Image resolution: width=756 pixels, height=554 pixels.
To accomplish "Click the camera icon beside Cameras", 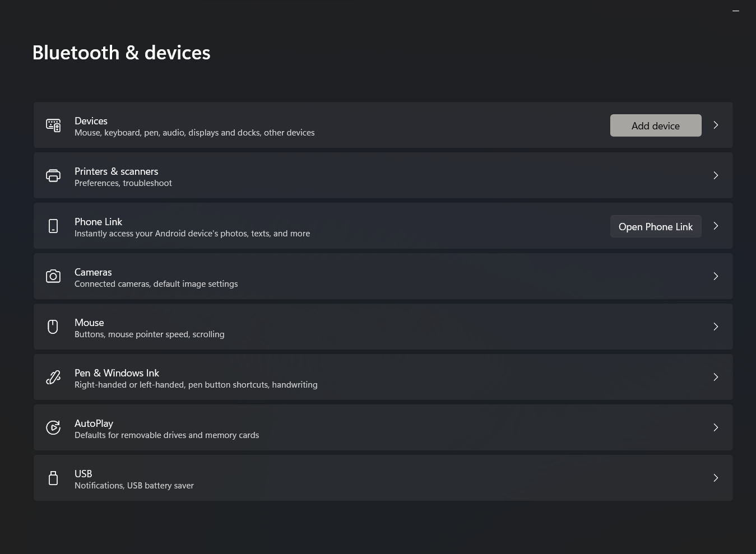I will (x=53, y=276).
